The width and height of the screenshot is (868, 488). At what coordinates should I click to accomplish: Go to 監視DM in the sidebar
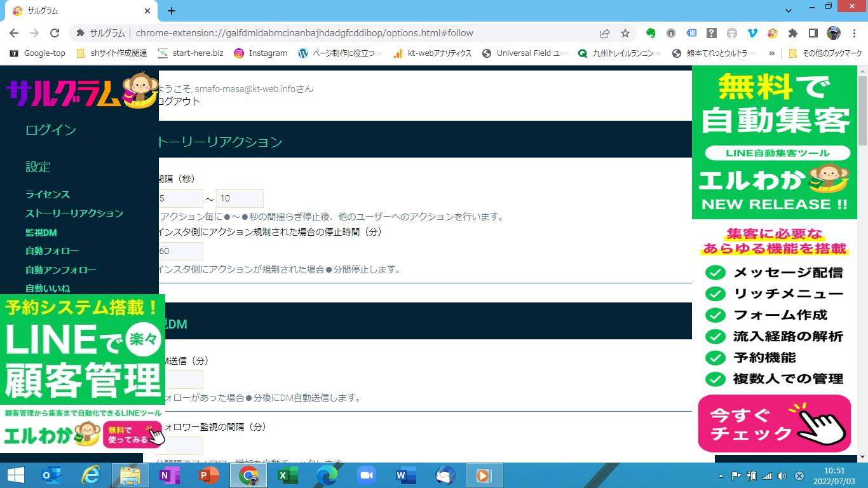41,233
